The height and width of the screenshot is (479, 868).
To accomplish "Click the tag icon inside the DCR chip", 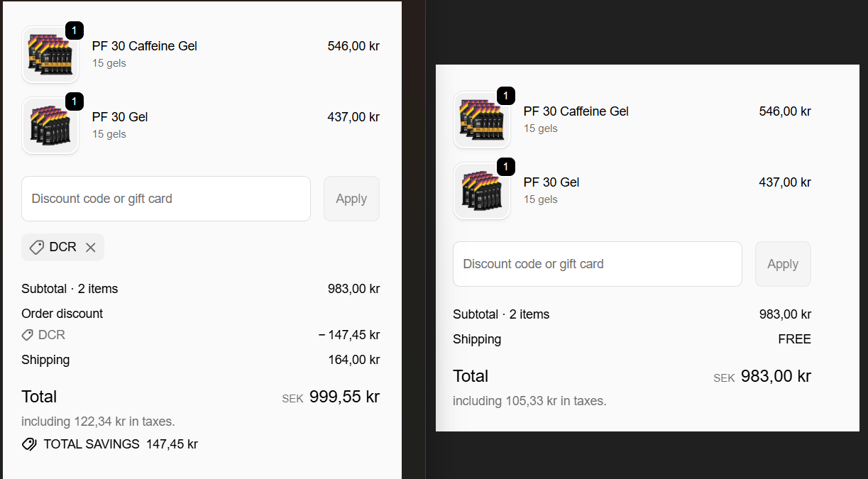I will (37, 248).
